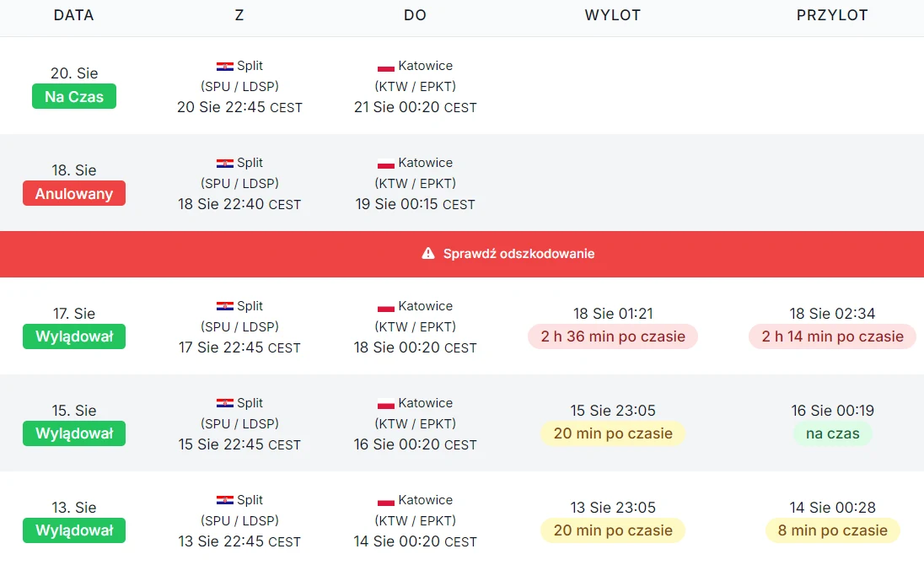924x565 pixels.
Task: Click the Croatian flag on the 15 Sie flight
Action: coord(225,402)
